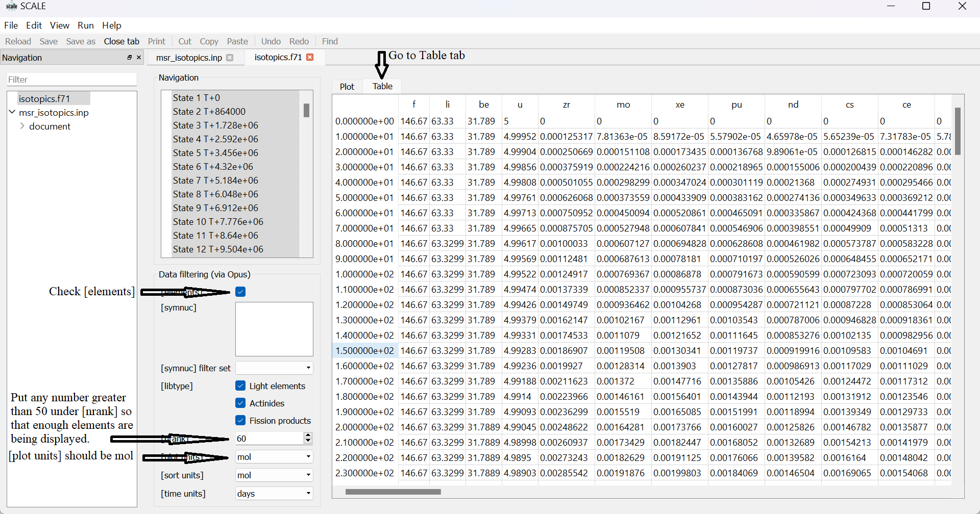Screen dimensions: 980x514
Task: Click the nrank field showing 60
Action: [269, 439]
